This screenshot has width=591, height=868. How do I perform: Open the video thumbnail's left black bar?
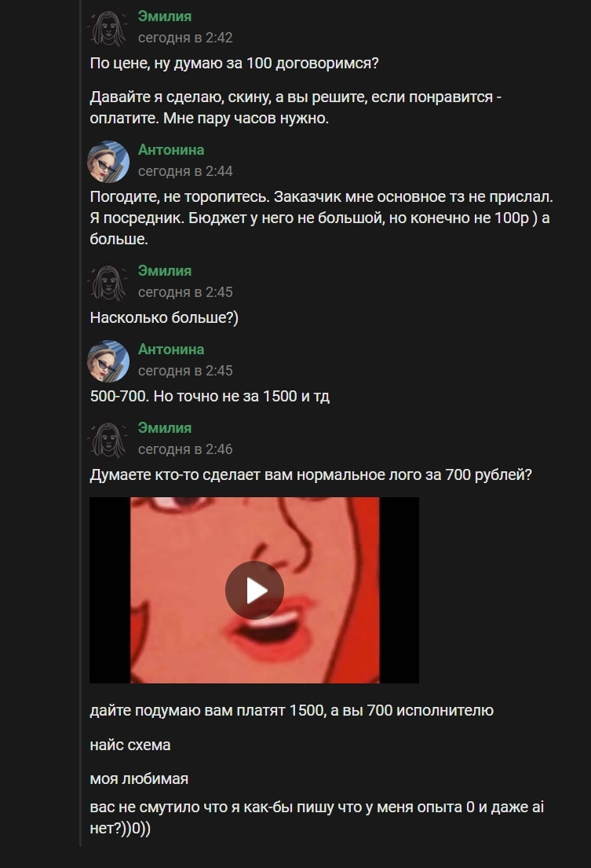pos(110,590)
